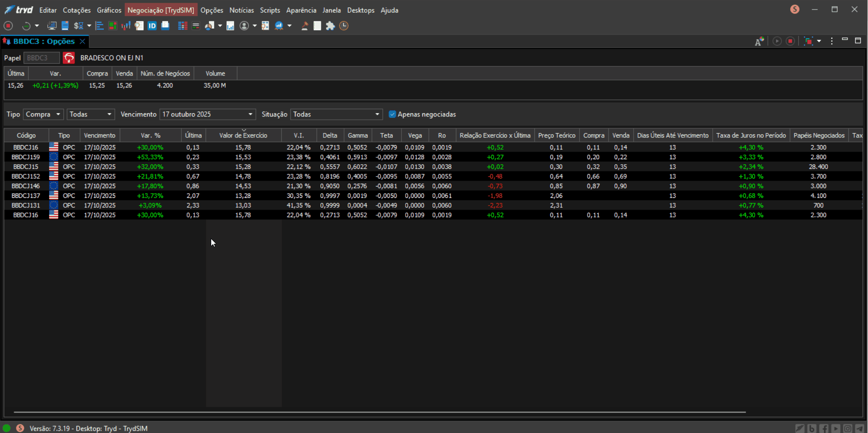868x433 pixels.
Task: Click the panel play button
Action: [x=777, y=41]
